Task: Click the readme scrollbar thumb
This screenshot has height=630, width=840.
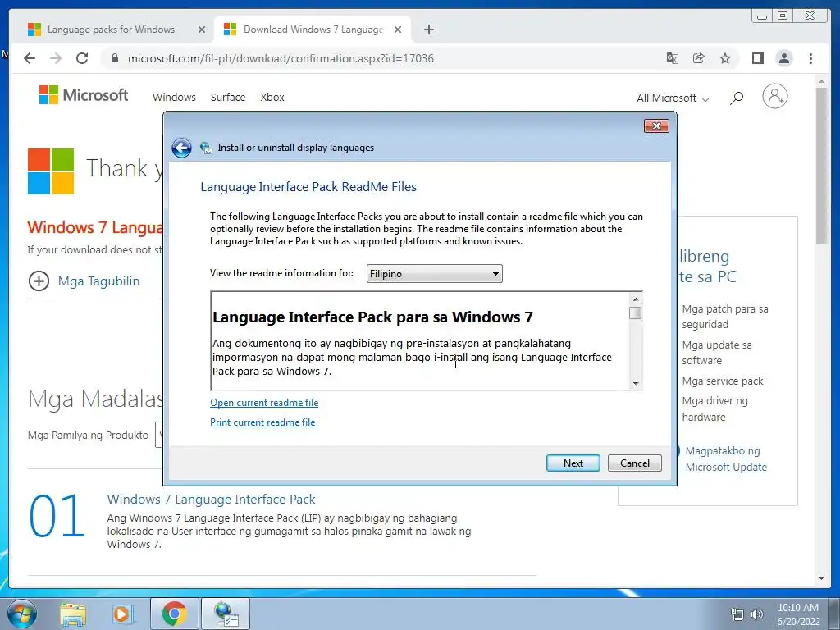Action: (636, 313)
